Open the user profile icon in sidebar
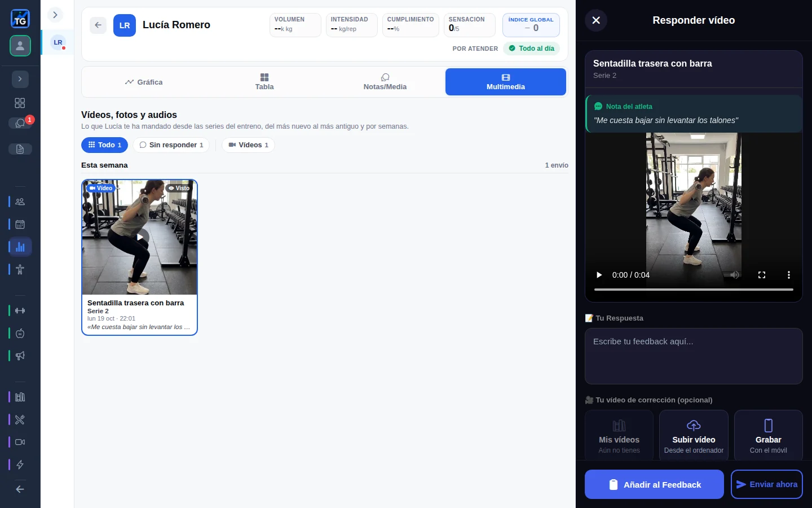 (x=20, y=46)
